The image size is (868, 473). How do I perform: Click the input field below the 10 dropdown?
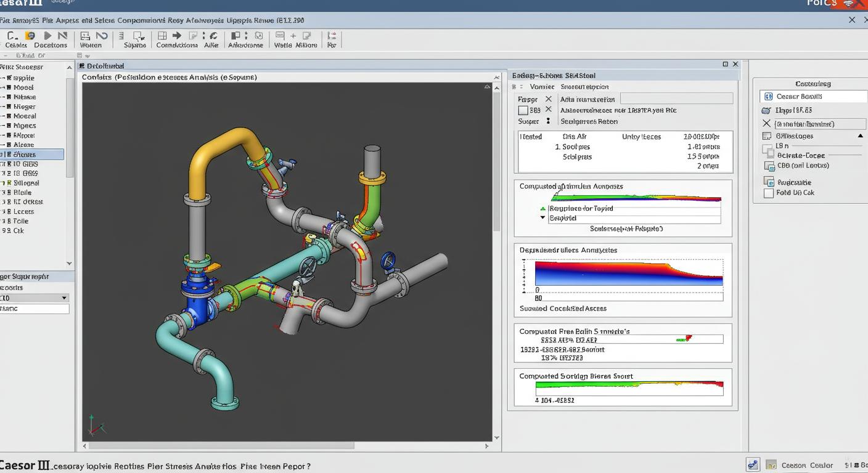click(x=35, y=309)
